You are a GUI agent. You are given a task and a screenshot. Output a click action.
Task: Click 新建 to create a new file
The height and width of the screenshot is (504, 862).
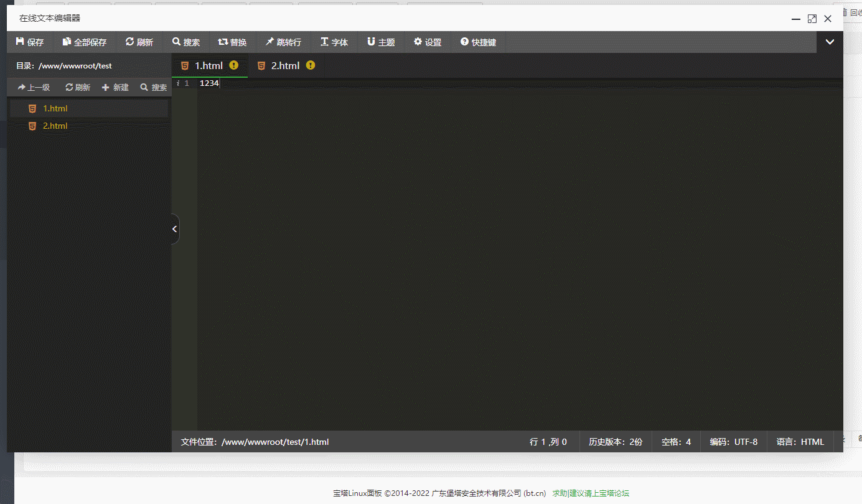pos(115,88)
